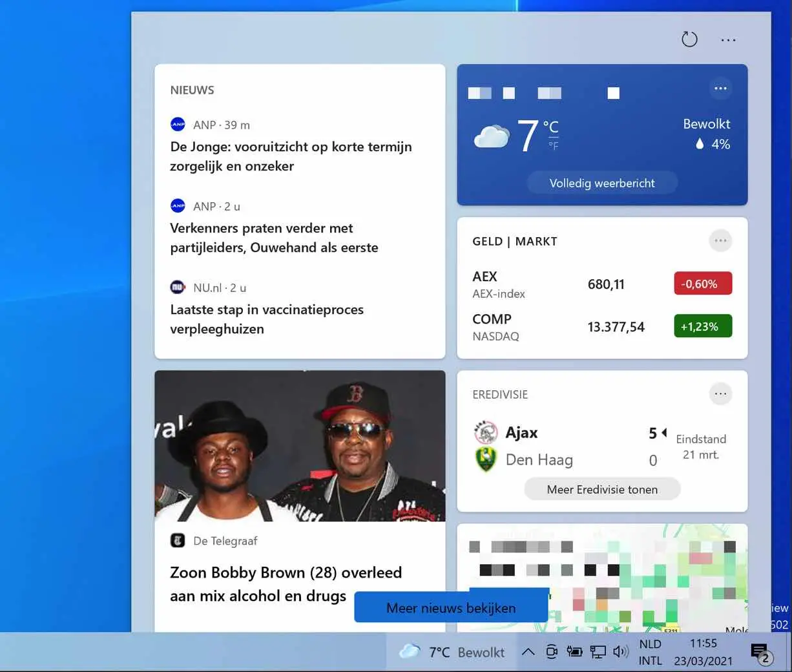Select the COMP NASDAQ row
This screenshot has width=792, height=672.
tap(602, 327)
